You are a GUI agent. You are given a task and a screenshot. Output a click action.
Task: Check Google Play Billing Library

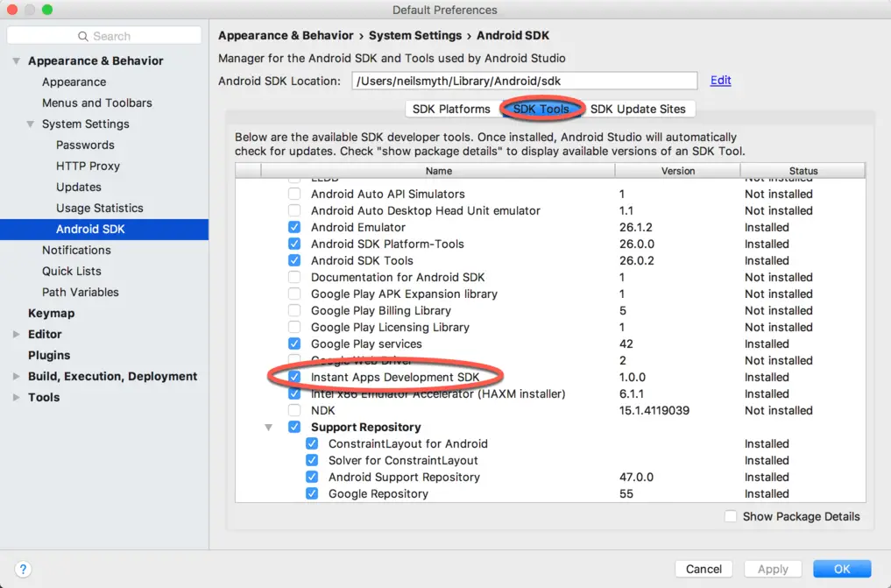click(x=294, y=310)
